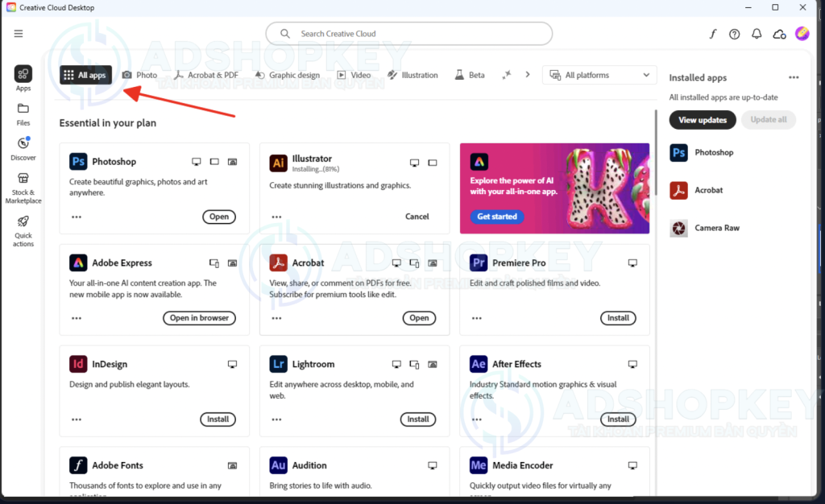Switch to the Illustration tab
The height and width of the screenshot is (504, 825).
[x=412, y=75]
